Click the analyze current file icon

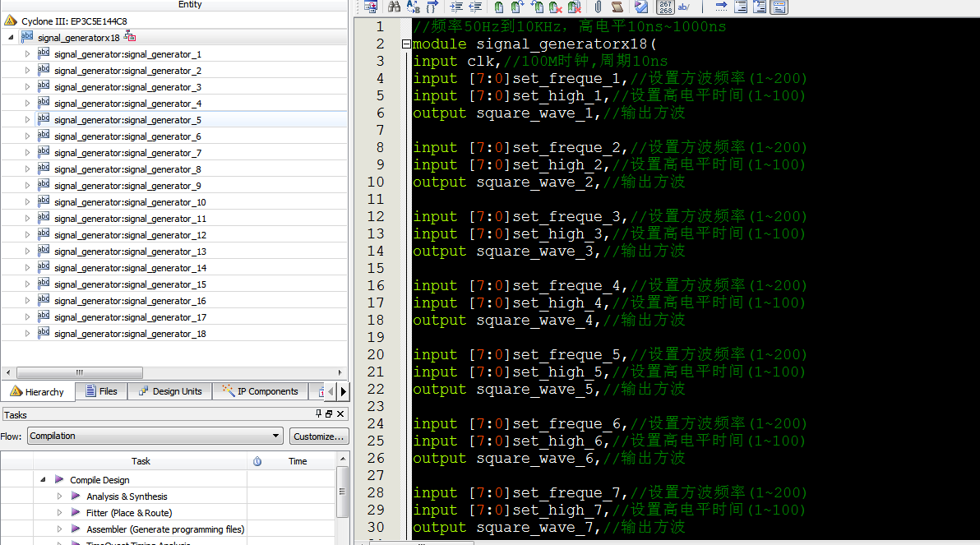point(641,7)
